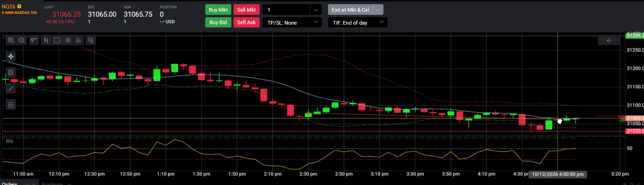Click the green 31289.25 price level label
The image size is (644, 185).
634,35
